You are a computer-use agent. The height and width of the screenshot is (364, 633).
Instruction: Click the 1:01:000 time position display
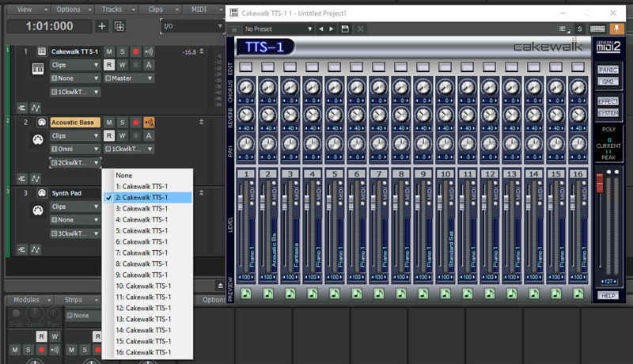(x=50, y=26)
